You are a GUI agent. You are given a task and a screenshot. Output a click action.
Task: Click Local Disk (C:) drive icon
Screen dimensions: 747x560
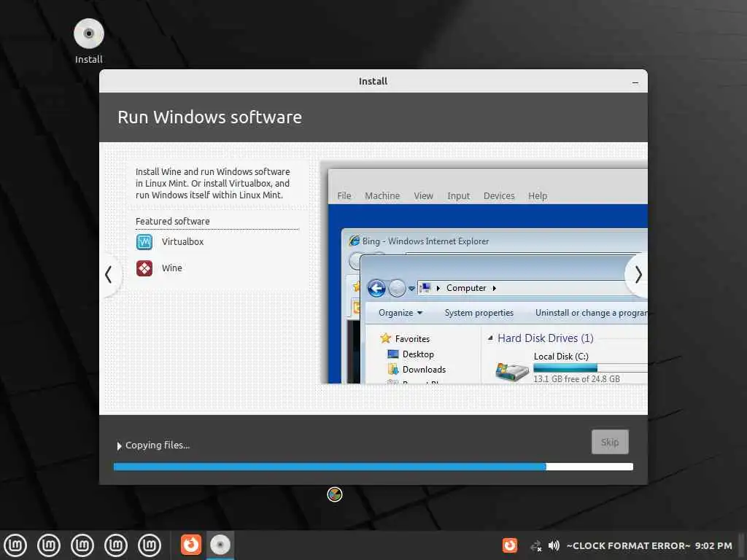pyautogui.click(x=511, y=371)
